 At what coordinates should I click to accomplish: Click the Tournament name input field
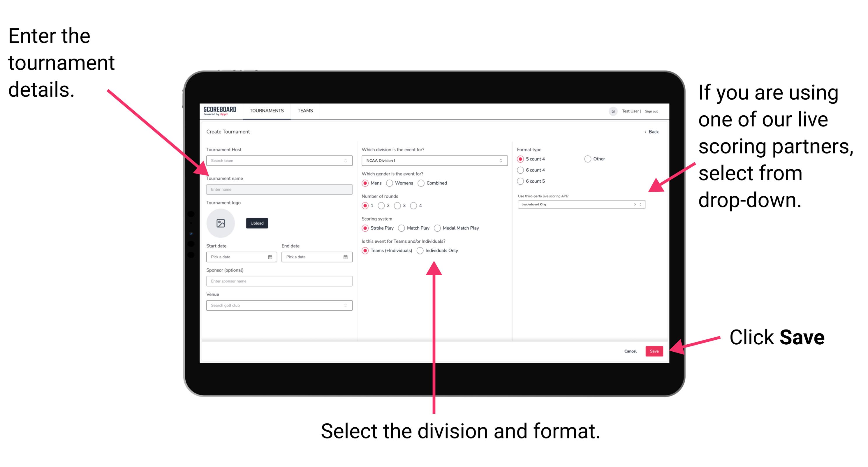click(x=279, y=189)
